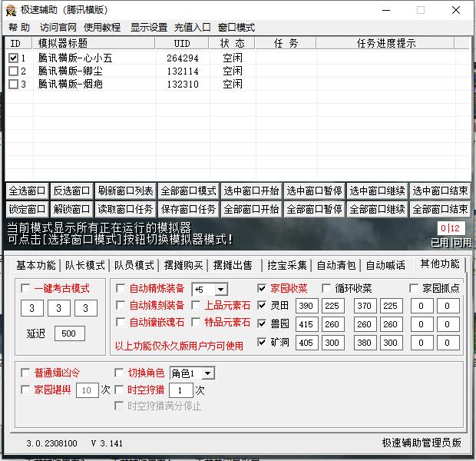Click the 锁定窗口 button
This screenshot has width=476, height=461.
coord(27,209)
